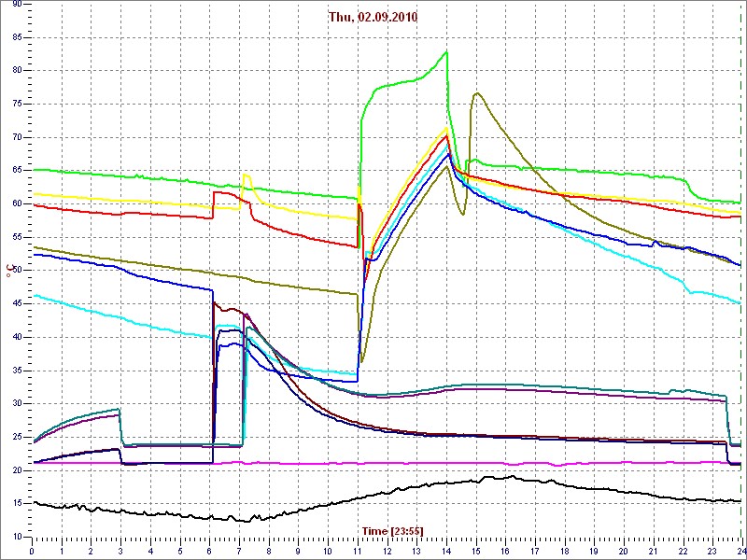Click the 80 degree label on the vertical axis

[x=15, y=71]
